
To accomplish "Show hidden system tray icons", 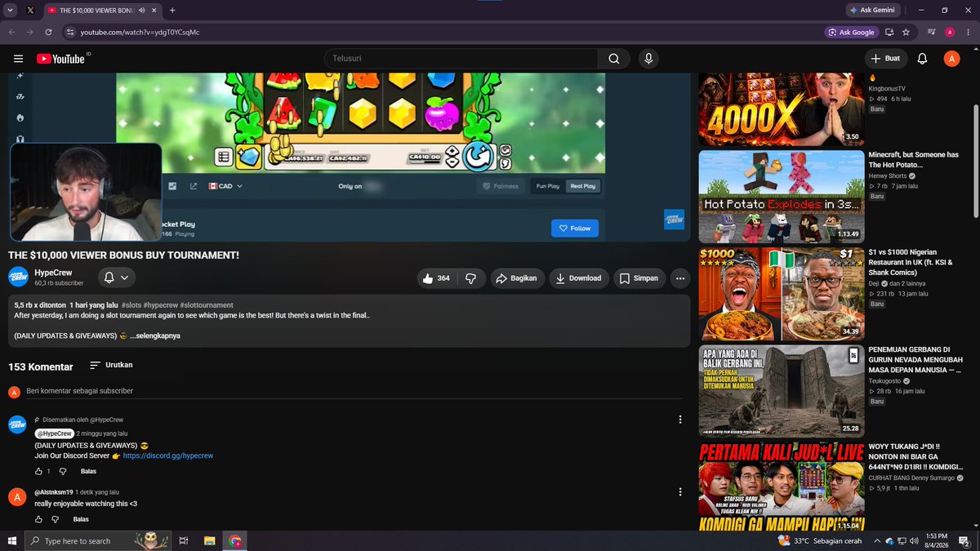I will tap(876, 541).
